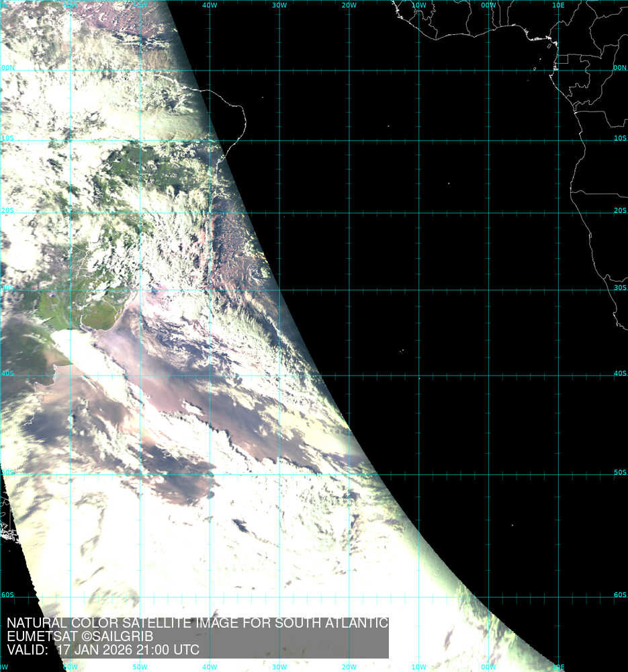Image resolution: width=628 pixels, height=672 pixels.
Task: Click the 10W longitude label at top
Action: (x=418, y=5)
